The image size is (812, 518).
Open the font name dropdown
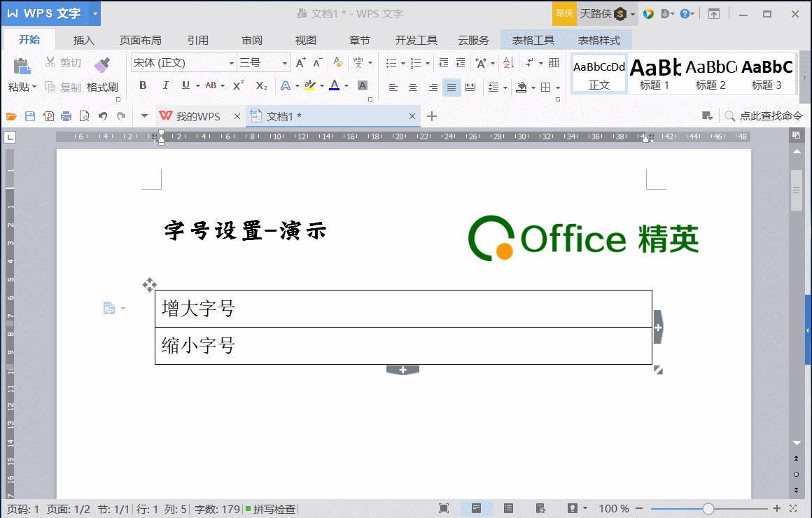(232, 62)
